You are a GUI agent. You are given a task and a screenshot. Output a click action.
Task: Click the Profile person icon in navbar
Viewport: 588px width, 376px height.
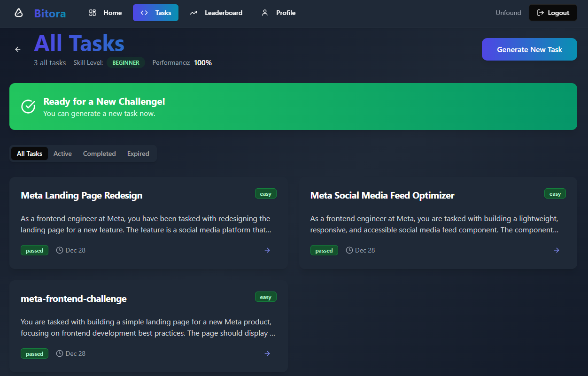(265, 13)
